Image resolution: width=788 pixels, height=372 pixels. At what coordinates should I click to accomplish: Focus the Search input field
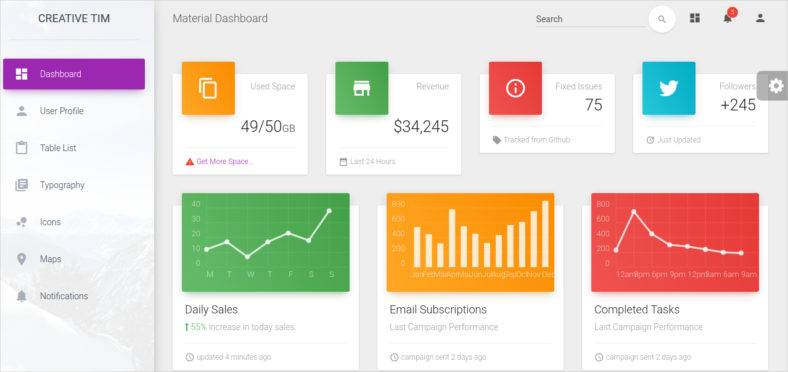[x=590, y=19]
